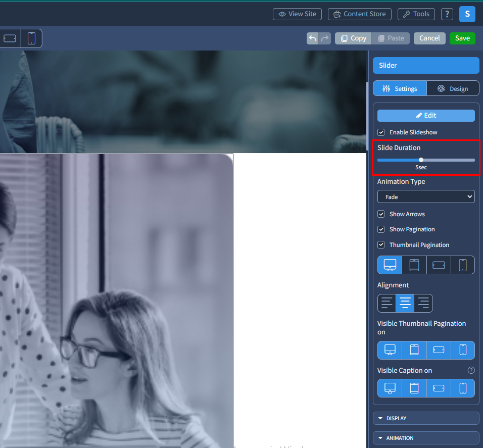
Task: Open the Content Store
Action: [360, 14]
